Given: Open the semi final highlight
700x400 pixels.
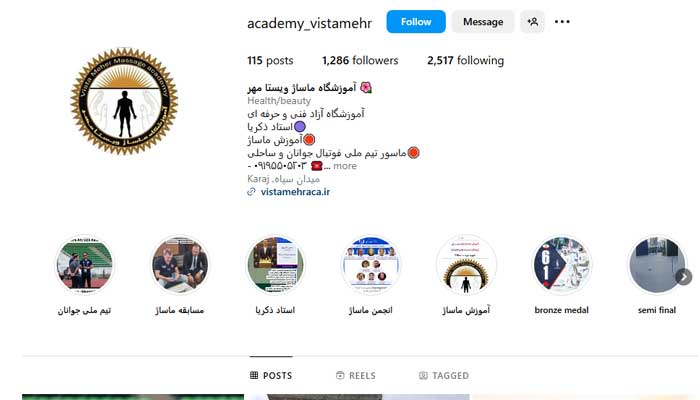Looking at the screenshot, I should [657, 265].
